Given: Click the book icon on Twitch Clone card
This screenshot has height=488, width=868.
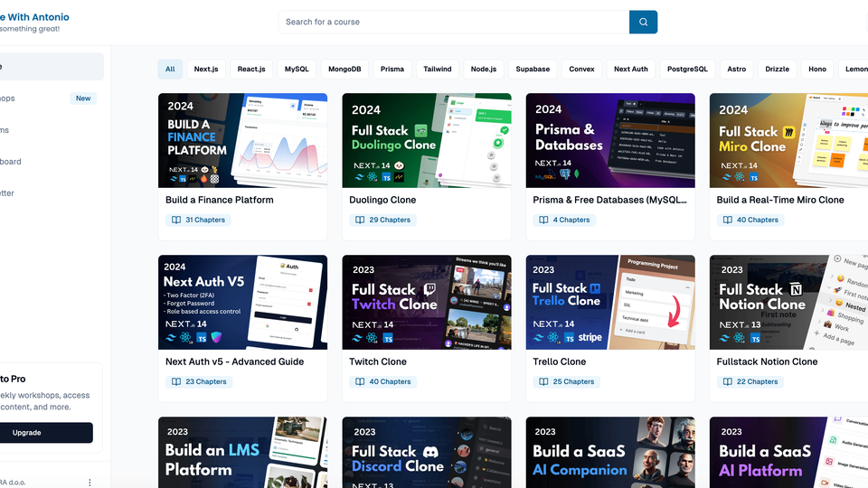Looking at the screenshot, I should point(360,381).
